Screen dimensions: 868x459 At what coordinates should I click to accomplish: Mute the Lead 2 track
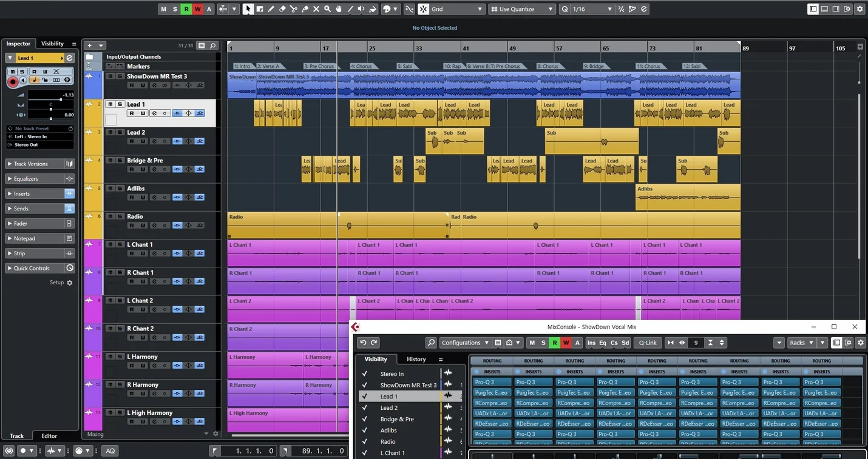(110, 132)
